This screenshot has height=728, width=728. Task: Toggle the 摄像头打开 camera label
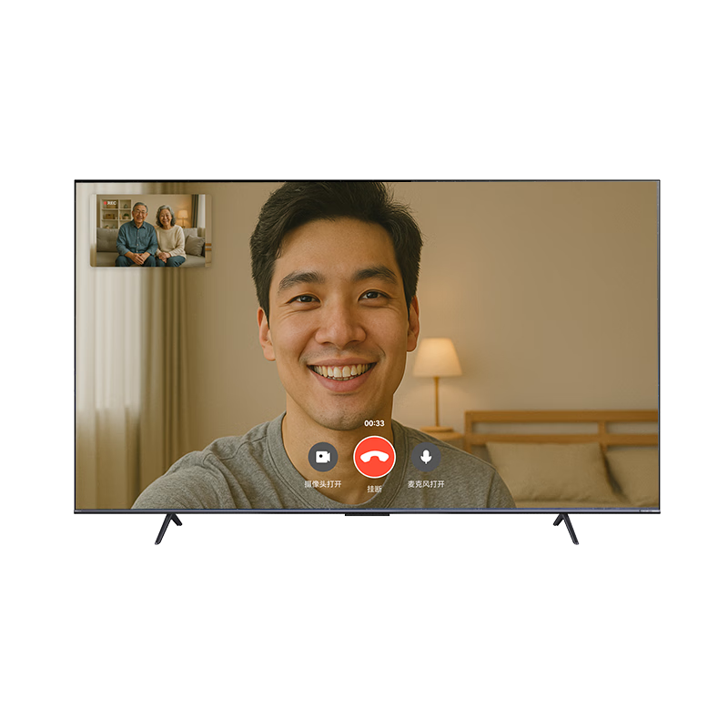(322, 484)
